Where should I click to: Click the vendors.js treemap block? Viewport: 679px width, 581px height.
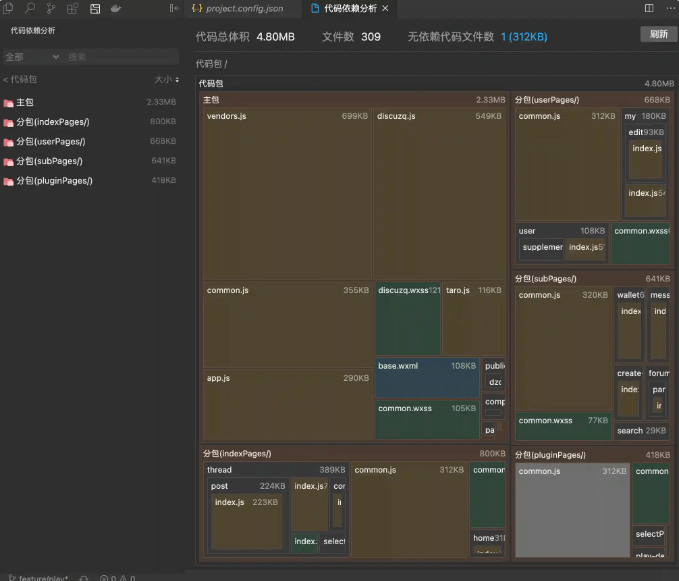coord(287,195)
